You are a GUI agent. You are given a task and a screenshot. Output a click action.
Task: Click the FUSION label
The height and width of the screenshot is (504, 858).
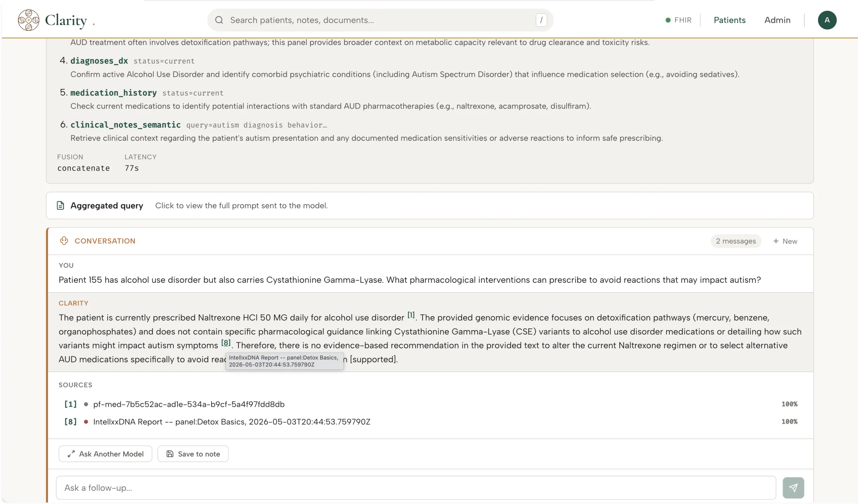pos(70,157)
